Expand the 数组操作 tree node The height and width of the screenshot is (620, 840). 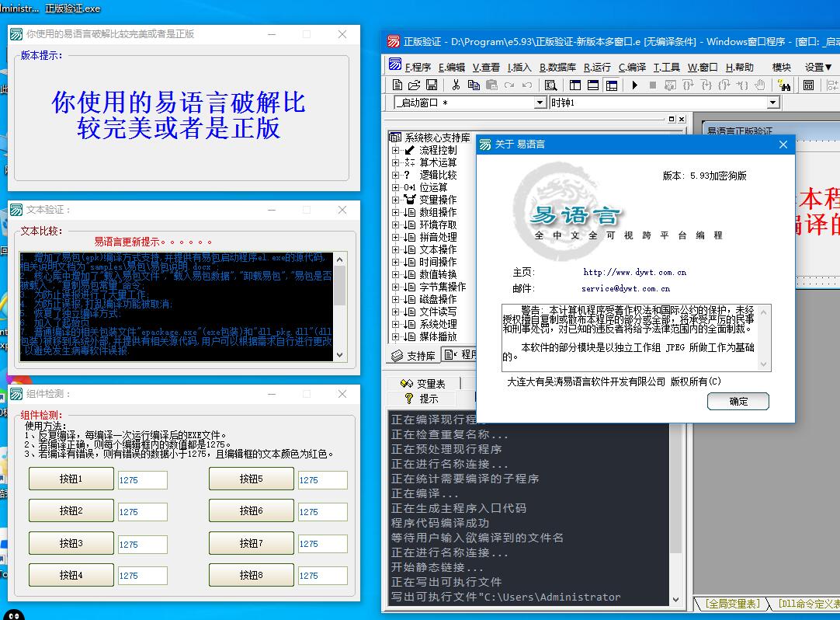395,212
